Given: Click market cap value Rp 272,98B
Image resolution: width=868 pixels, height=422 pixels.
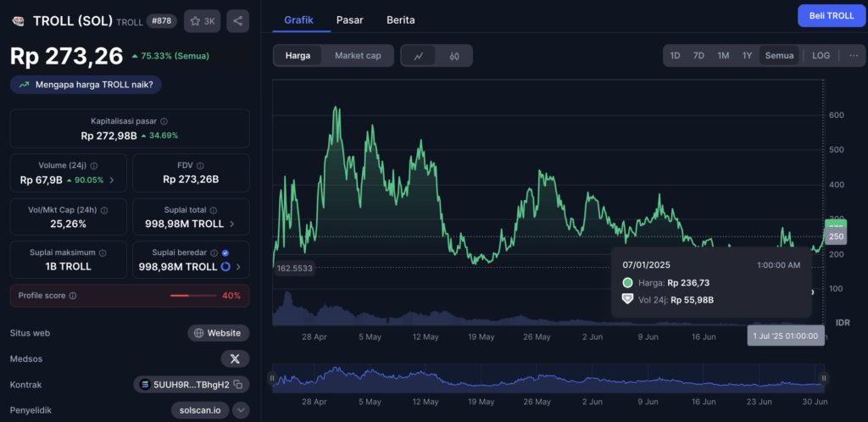Looking at the screenshot, I should [108, 135].
